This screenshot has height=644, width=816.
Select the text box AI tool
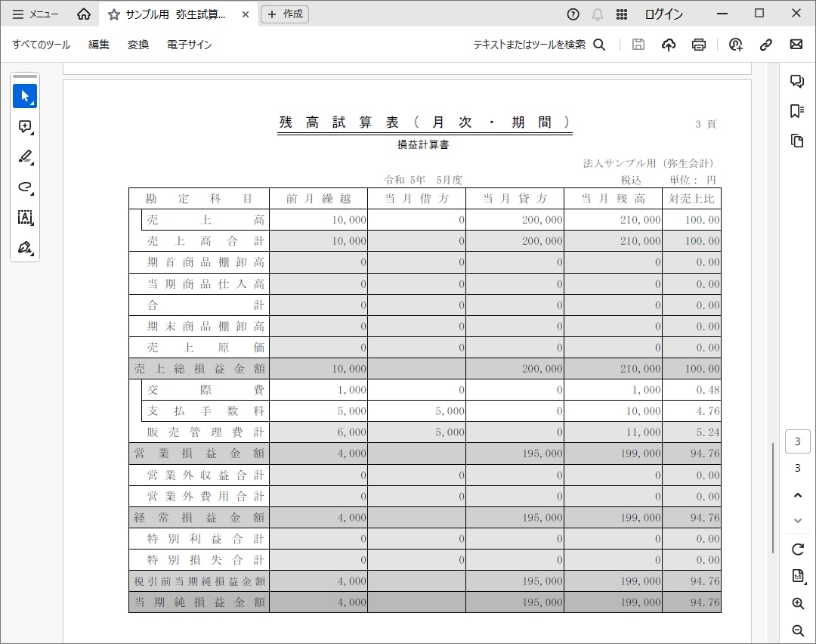point(25,217)
